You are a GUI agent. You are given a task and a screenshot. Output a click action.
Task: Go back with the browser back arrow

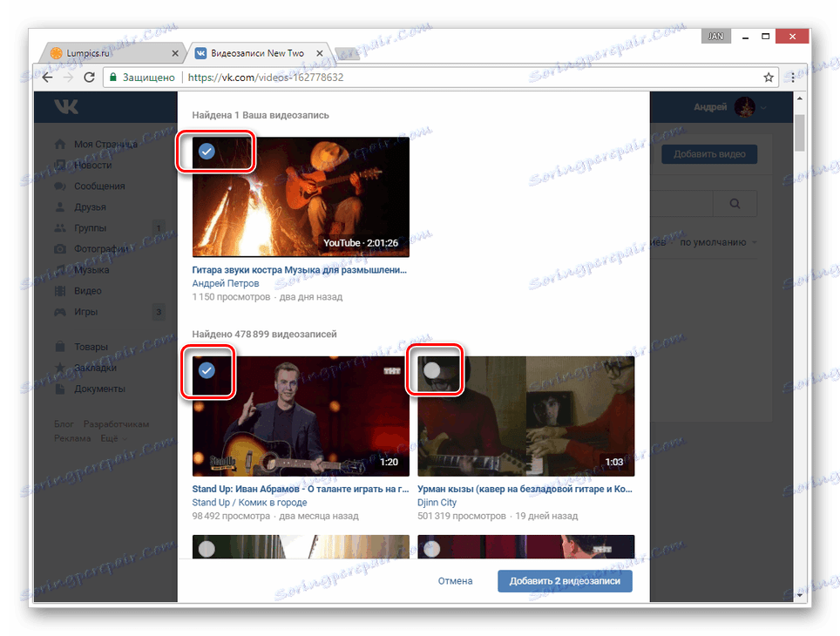point(47,78)
